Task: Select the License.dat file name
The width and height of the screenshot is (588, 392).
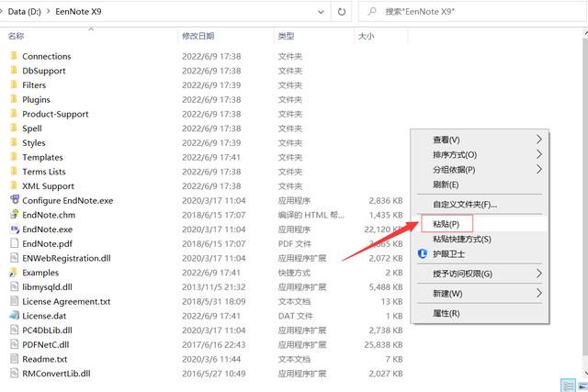Action: [44, 316]
